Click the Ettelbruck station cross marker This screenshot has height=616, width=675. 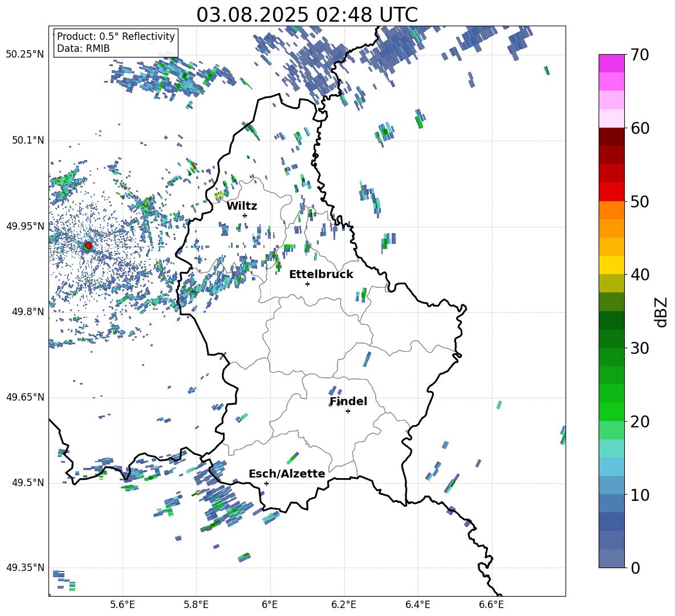click(307, 284)
